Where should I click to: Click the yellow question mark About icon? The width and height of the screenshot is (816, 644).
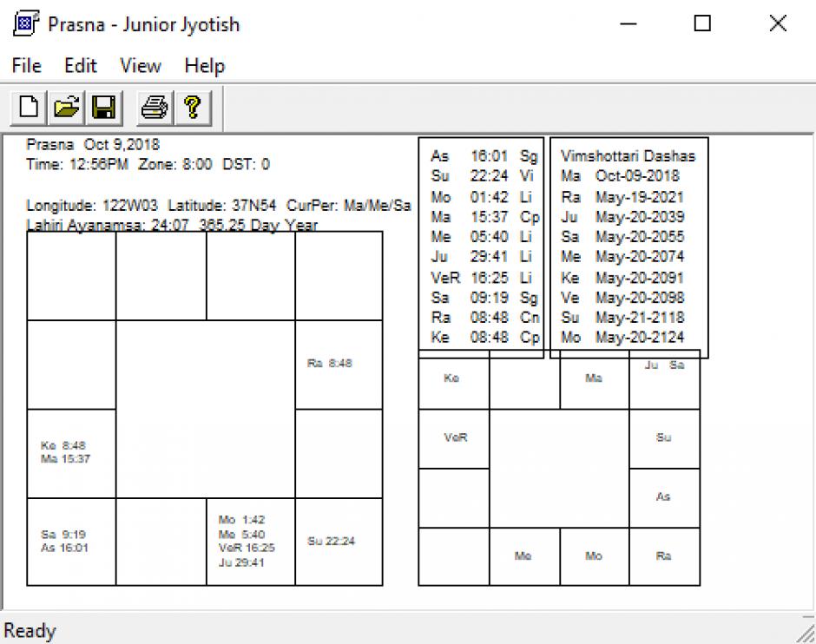pos(192,108)
